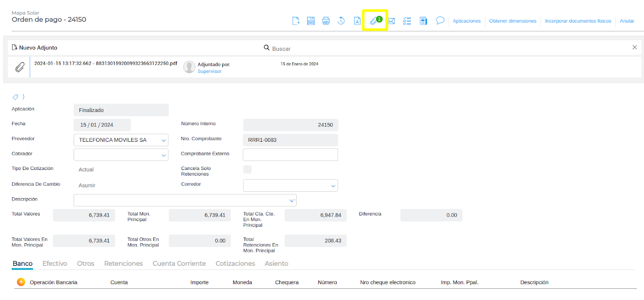Save the payment order with floppy icon

(x=311, y=21)
